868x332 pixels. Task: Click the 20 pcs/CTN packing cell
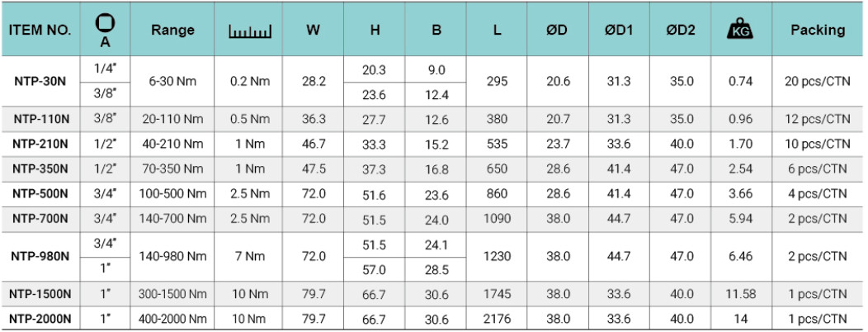click(818, 82)
